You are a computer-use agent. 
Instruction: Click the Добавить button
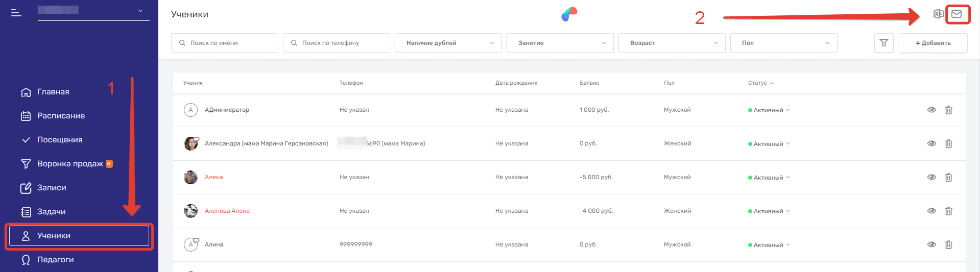(x=933, y=43)
